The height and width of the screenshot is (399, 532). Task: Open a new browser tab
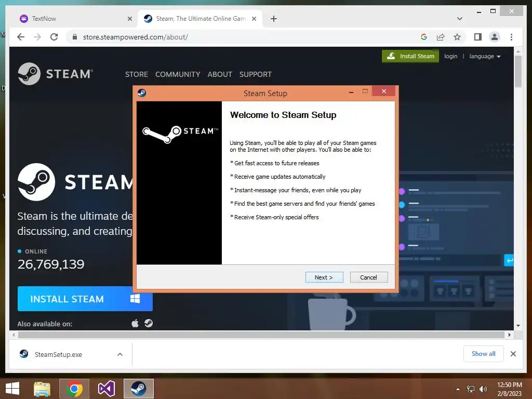point(274,19)
